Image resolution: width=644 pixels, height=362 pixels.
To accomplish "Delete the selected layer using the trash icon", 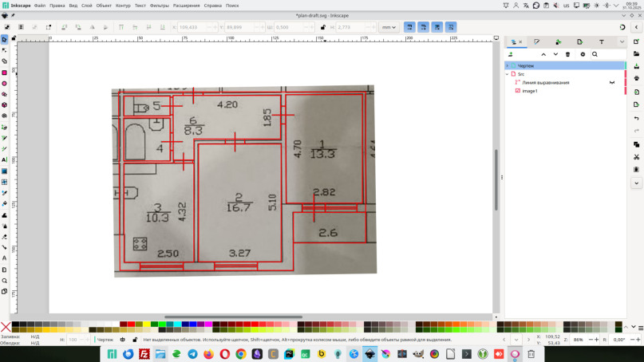I will [x=567, y=54].
